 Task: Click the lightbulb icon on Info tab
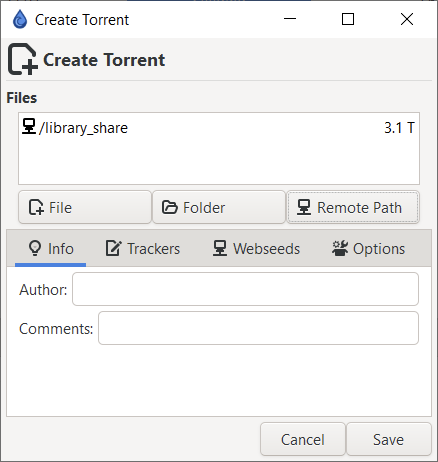[x=35, y=249]
